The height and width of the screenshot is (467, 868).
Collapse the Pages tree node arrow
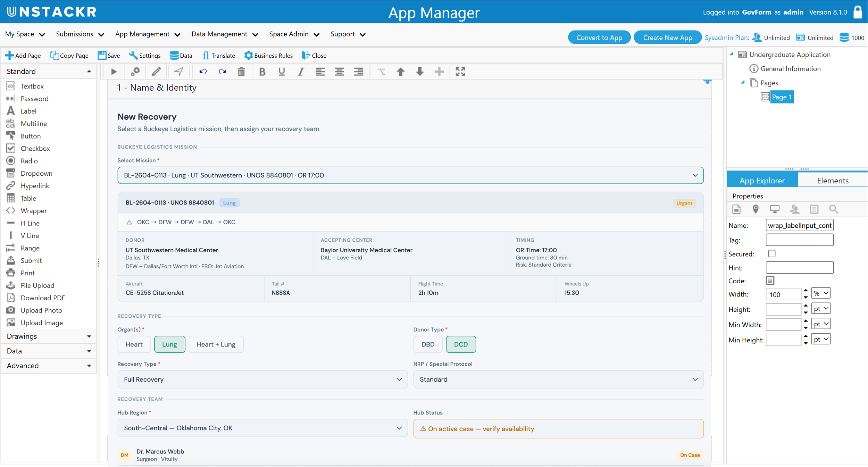[x=743, y=83]
